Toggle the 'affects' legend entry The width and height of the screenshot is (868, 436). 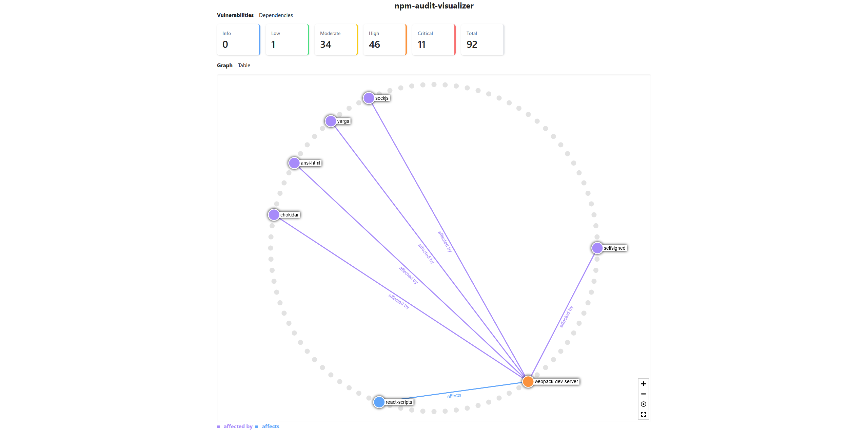point(270,426)
